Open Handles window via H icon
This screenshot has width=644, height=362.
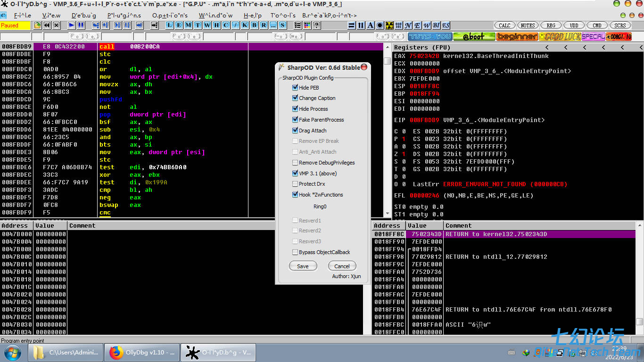click(217, 25)
